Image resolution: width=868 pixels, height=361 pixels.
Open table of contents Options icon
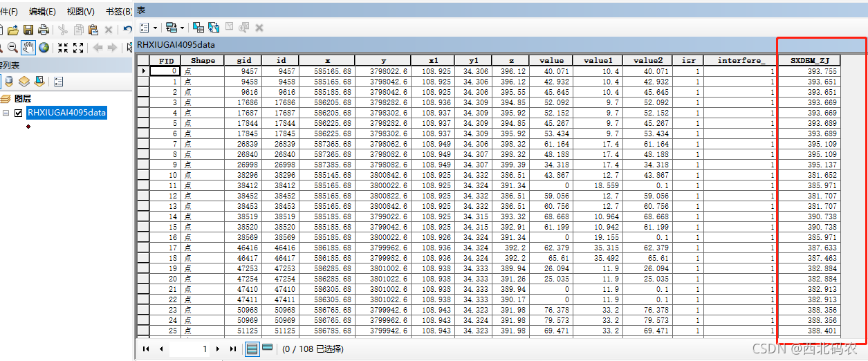click(58, 82)
